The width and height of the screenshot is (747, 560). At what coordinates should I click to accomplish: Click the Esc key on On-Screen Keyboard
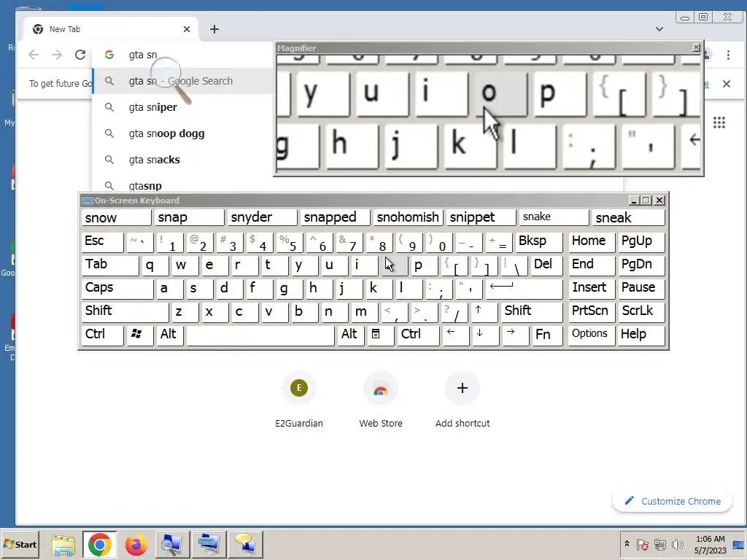102,242
